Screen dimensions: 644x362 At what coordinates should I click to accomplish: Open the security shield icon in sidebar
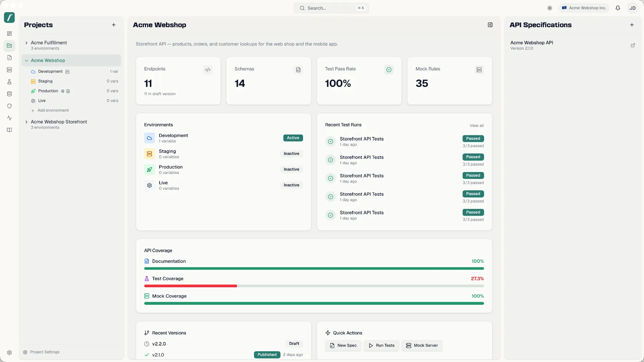pos(9,106)
